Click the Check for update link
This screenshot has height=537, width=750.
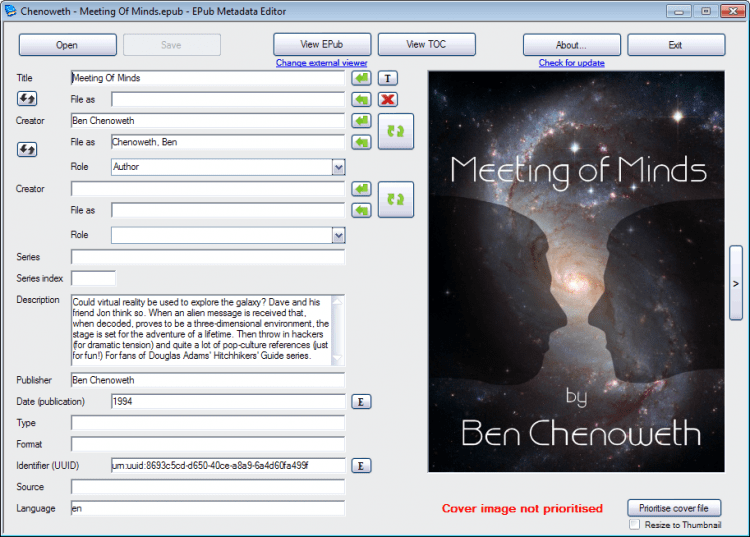(x=571, y=63)
